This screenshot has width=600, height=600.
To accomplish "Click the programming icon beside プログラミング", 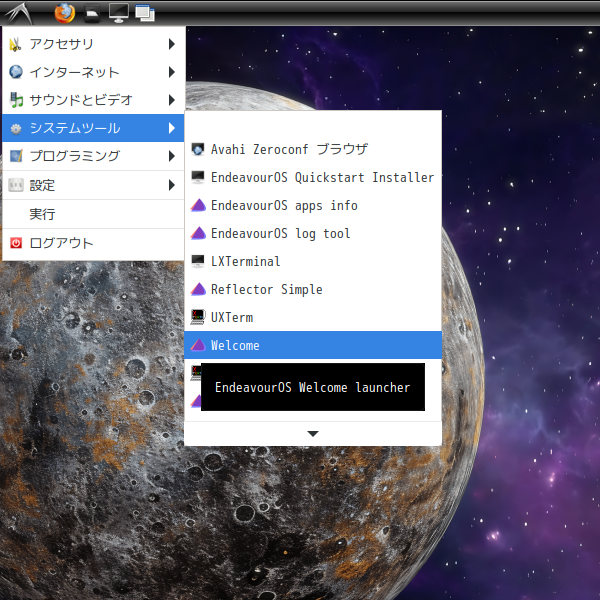I will (x=16, y=156).
